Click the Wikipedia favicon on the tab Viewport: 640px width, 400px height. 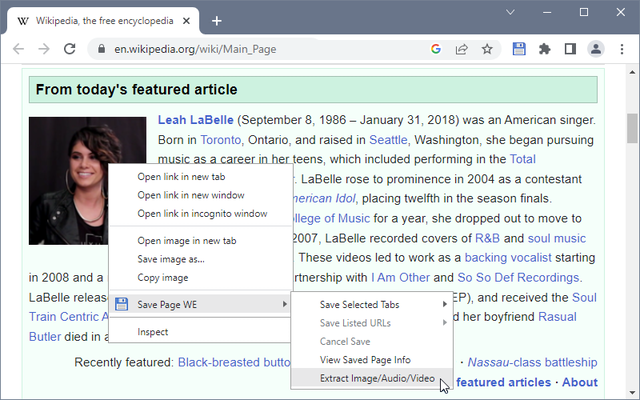[x=23, y=21]
